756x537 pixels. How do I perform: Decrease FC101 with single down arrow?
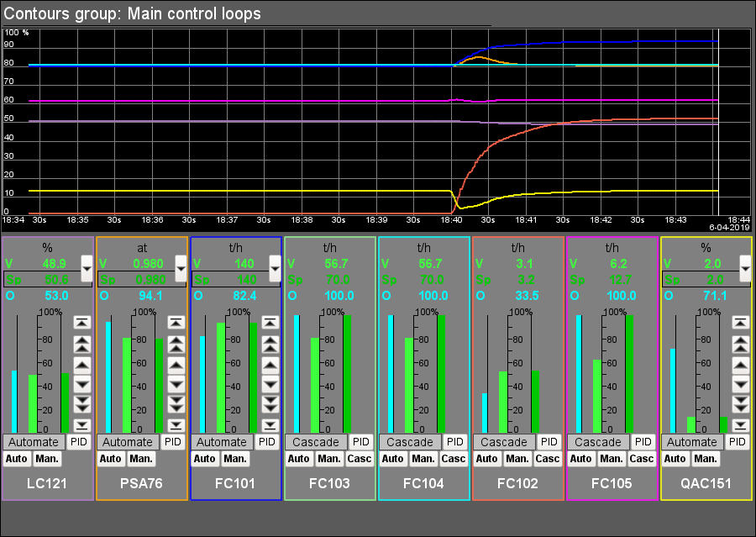pyautogui.click(x=270, y=384)
